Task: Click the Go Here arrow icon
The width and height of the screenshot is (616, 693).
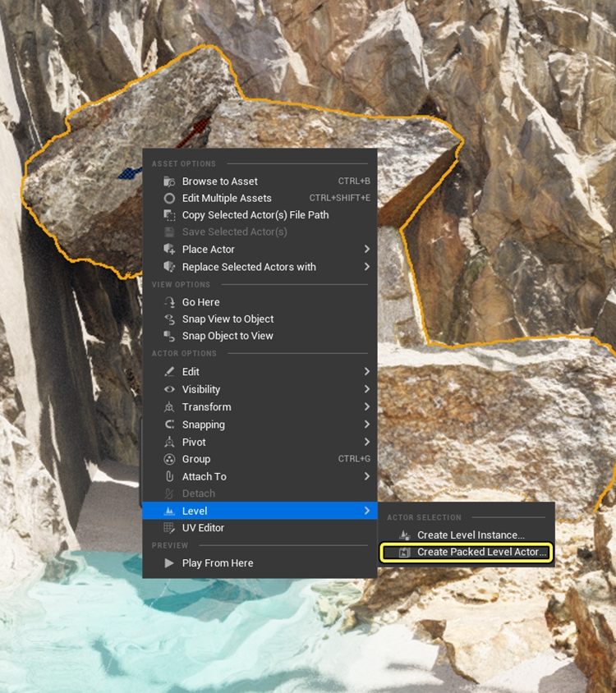Action: point(169,302)
